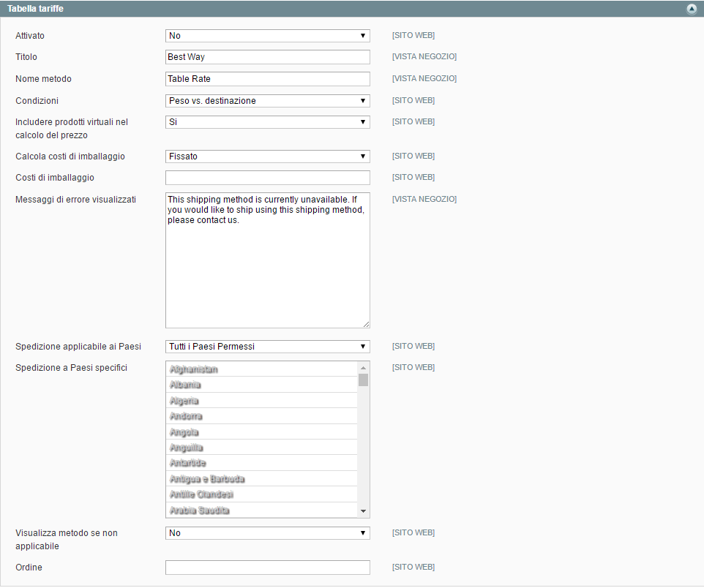Image resolution: width=704 pixels, height=588 pixels.
Task: Open the Condizioni dropdown
Action: (267, 100)
